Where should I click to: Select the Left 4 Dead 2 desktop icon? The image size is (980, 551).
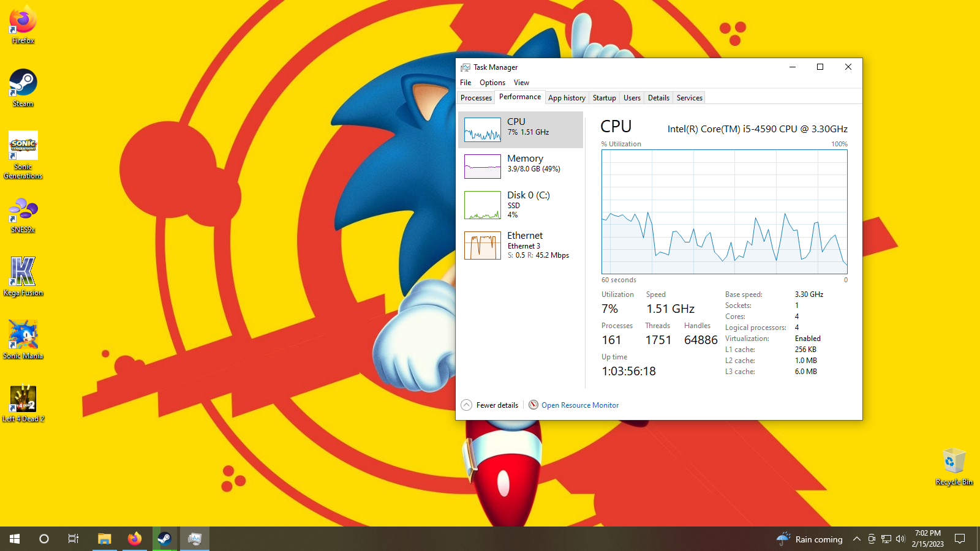tap(23, 403)
